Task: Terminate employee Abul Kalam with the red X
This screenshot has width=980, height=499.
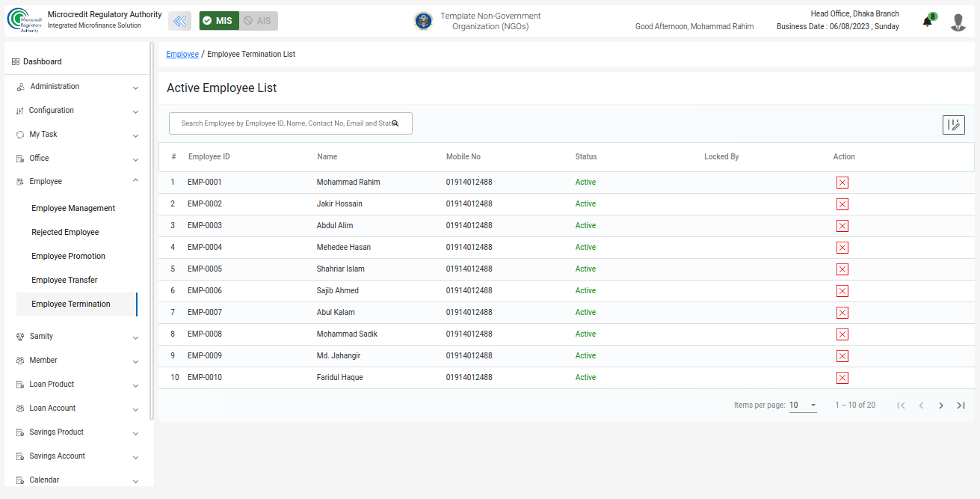Action: point(842,313)
